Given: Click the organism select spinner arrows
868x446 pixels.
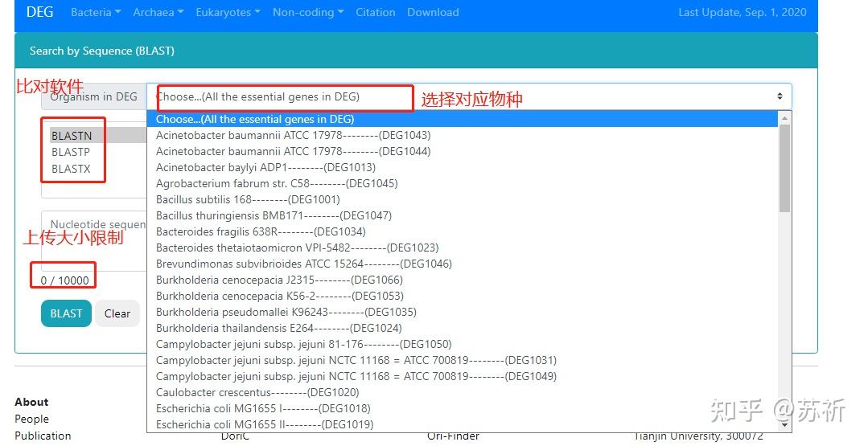Looking at the screenshot, I should click(x=780, y=96).
